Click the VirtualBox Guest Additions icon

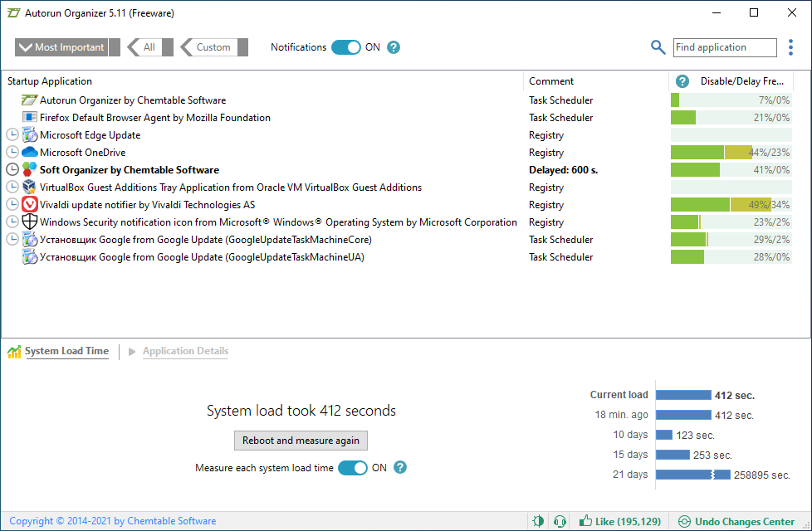[x=30, y=187]
